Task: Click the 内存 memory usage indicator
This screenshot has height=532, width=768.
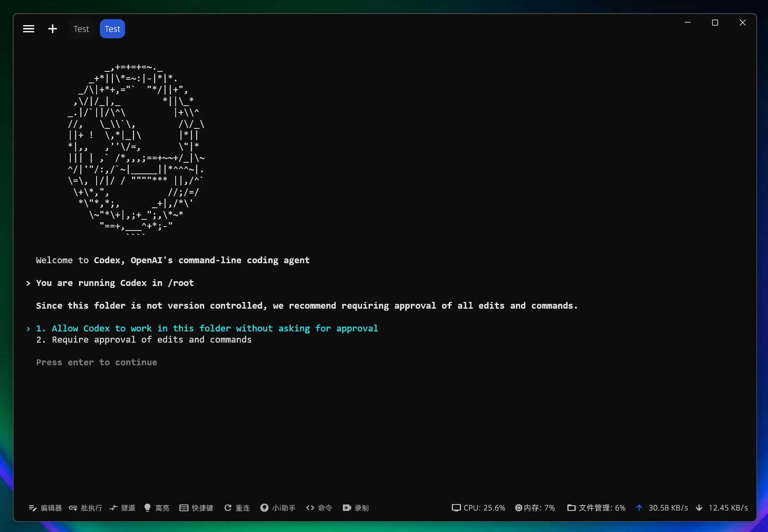Action: click(534, 508)
